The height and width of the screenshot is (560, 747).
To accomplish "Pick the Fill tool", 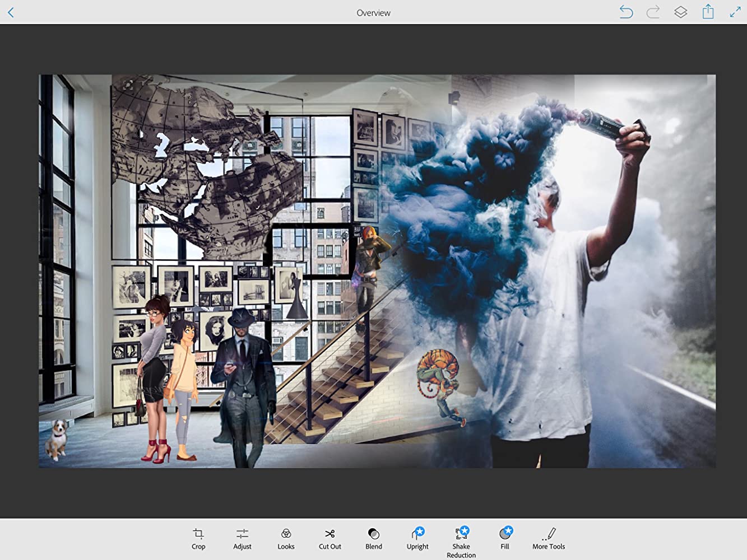I will click(x=505, y=538).
